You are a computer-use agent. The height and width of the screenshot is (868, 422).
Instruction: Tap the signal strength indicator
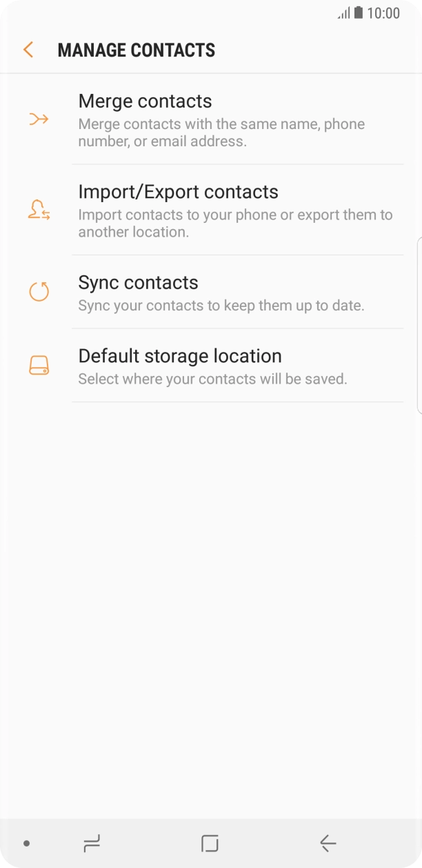pos(343,13)
